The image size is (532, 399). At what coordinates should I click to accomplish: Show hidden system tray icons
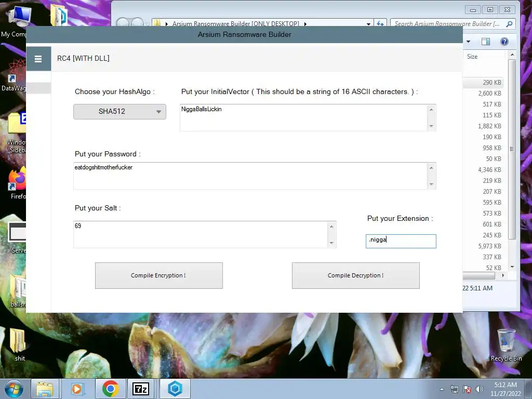442,389
